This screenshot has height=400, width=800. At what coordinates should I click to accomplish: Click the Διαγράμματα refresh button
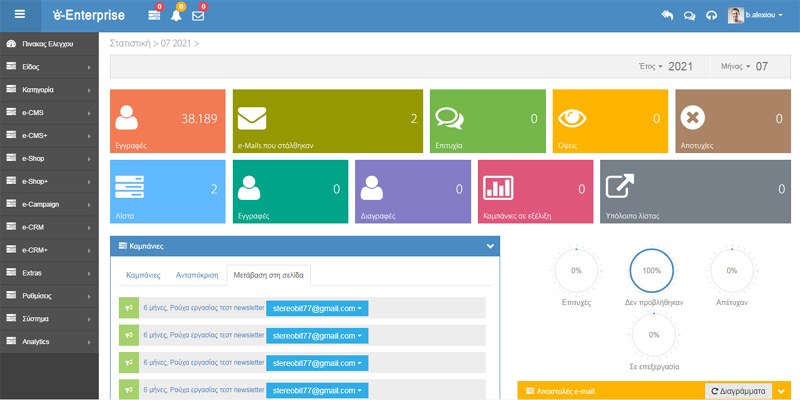pos(739,391)
